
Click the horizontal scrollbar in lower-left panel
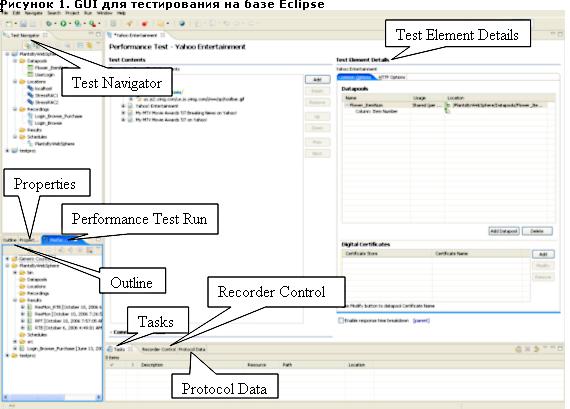pos(52,397)
